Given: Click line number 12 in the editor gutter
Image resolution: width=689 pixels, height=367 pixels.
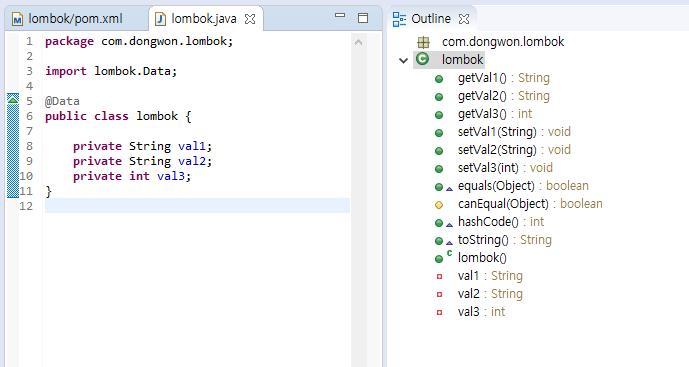Looking at the screenshot, I should click(26, 206).
